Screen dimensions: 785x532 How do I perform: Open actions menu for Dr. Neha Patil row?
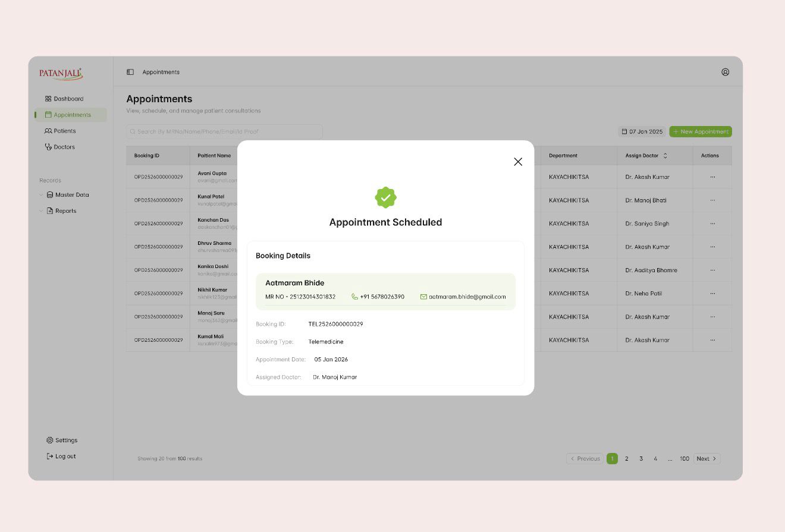pos(712,294)
